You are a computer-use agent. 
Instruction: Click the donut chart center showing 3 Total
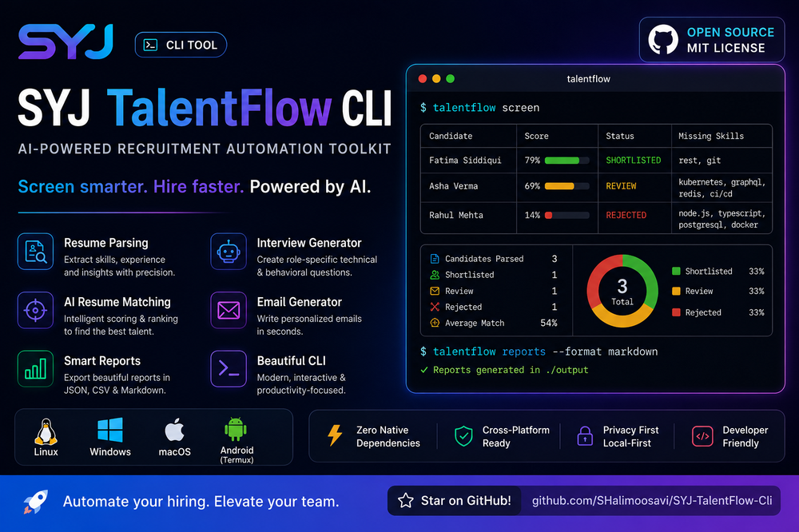tap(622, 292)
